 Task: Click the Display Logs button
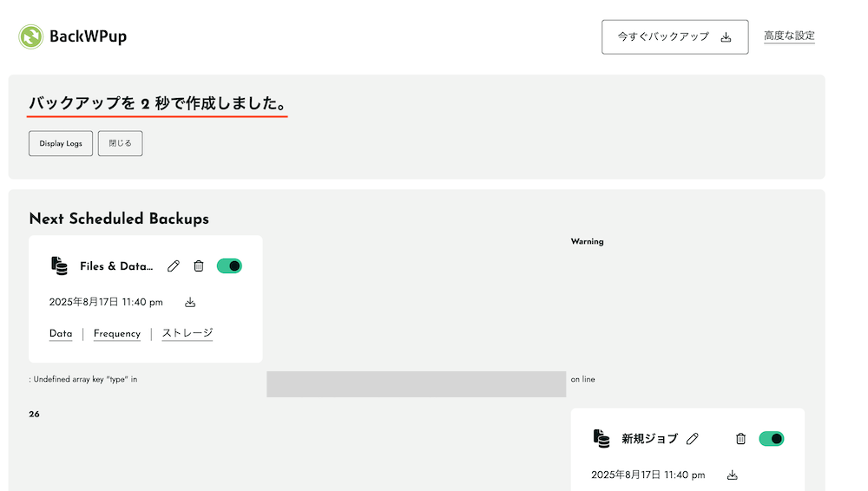click(61, 143)
